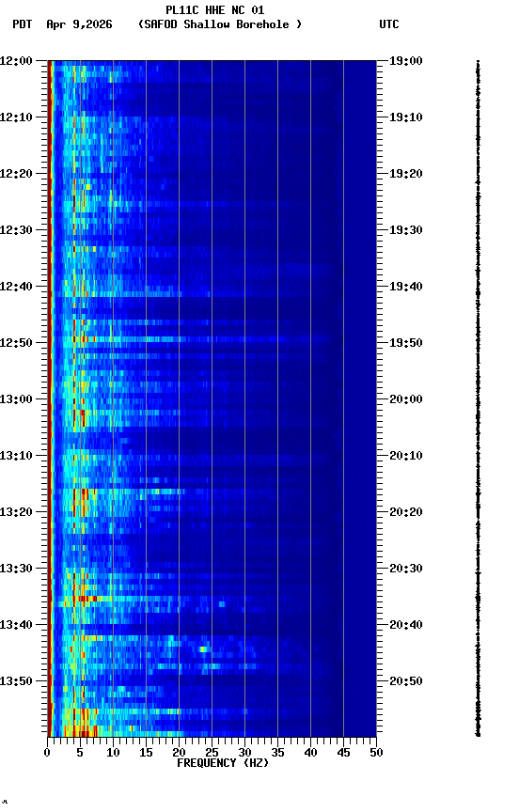Click the bright spot near 24 Hz at 13:44

point(204,648)
